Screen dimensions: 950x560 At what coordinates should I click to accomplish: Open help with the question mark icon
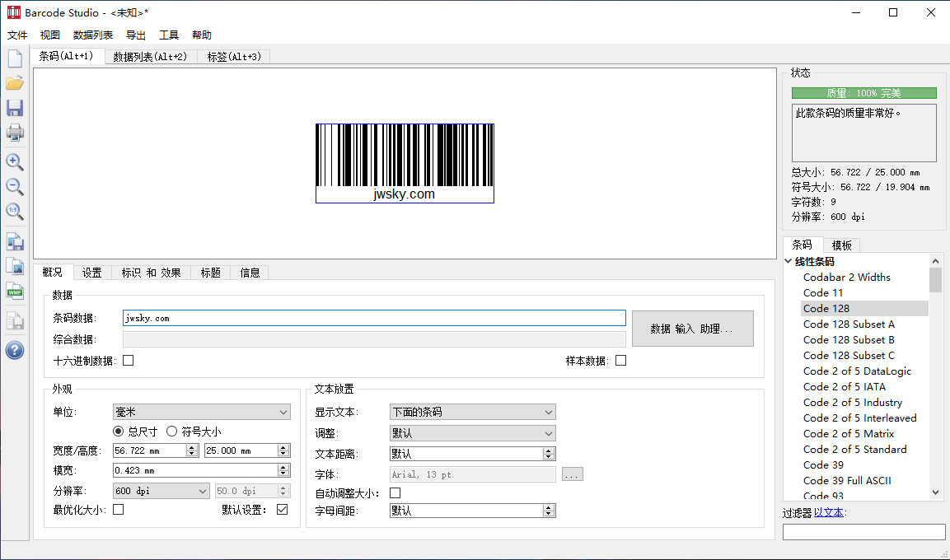[x=15, y=351]
